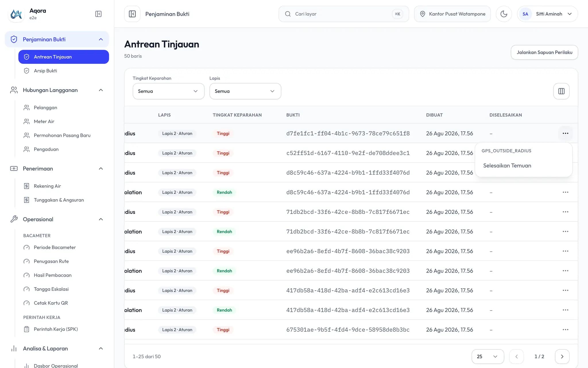Collapse the Hubungan Langganan section
Viewport: 588px width, 368px height.
click(x=101, y=90)
